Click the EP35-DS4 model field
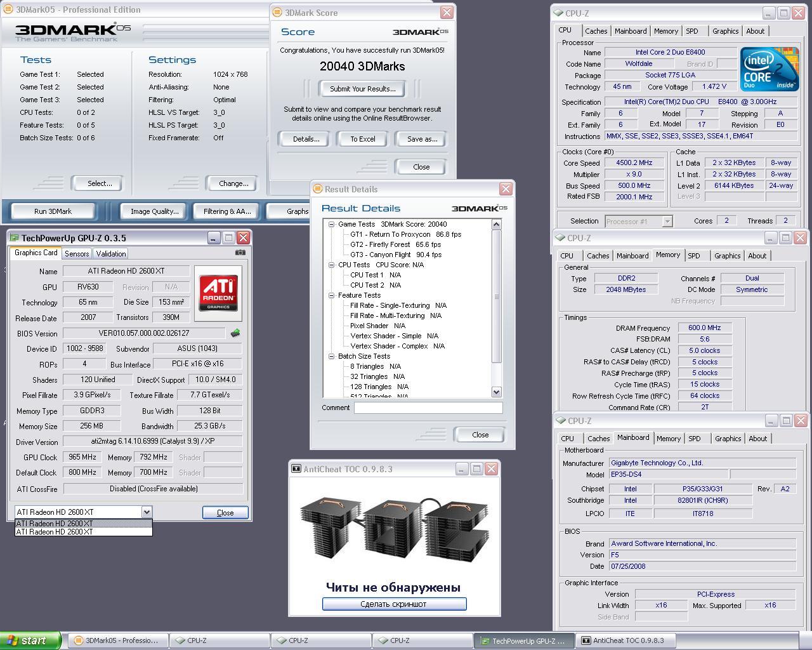 point(668,474)
